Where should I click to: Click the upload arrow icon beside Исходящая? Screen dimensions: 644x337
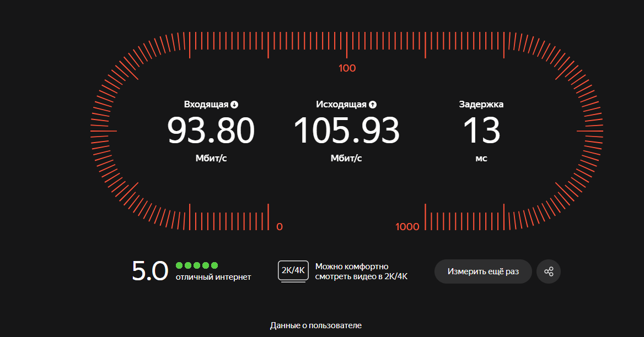[x=373, y=105]
